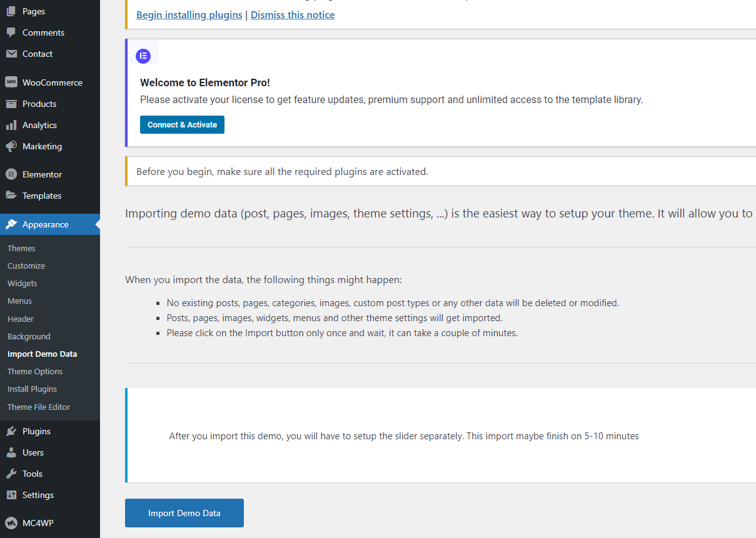This screenshot has width=756, height=538.
Task: Open Theme File Editor submenu
Action: pos(39,407)
